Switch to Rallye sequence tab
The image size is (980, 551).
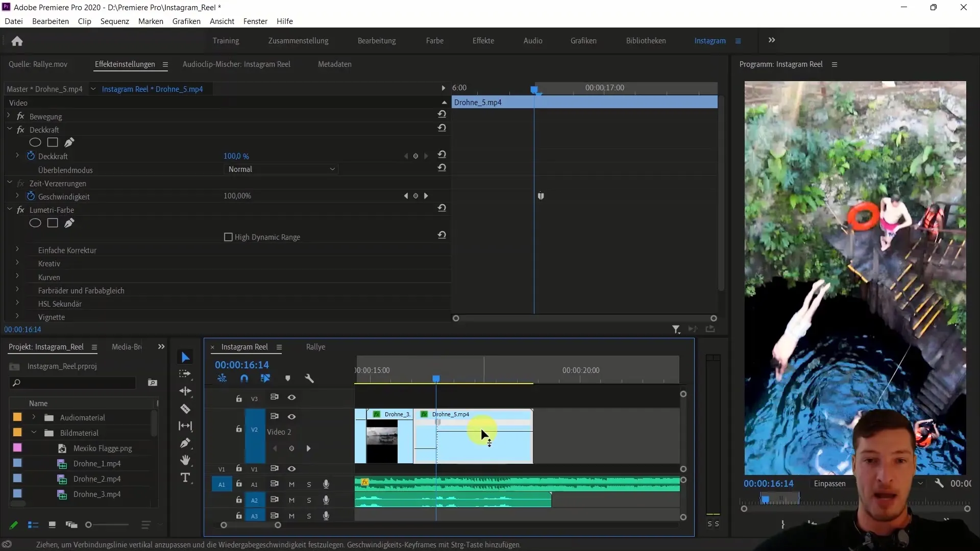(315, 347)
